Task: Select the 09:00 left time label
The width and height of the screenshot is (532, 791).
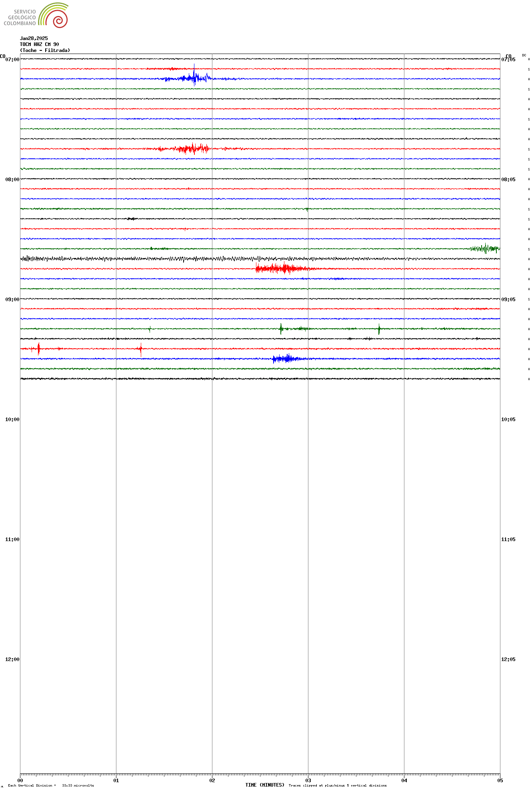Action: coord(12,300)
